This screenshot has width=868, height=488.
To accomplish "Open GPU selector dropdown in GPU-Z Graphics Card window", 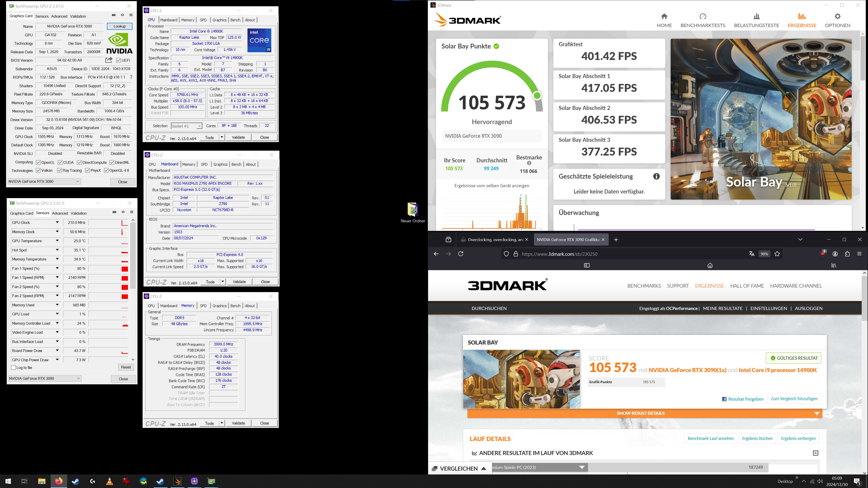I will pyautogui.click(x=44, y=181).
